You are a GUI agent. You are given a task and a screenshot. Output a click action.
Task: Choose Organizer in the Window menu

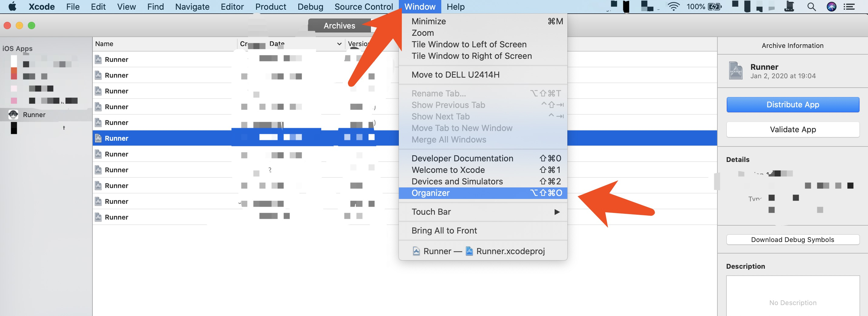(483, 193)
